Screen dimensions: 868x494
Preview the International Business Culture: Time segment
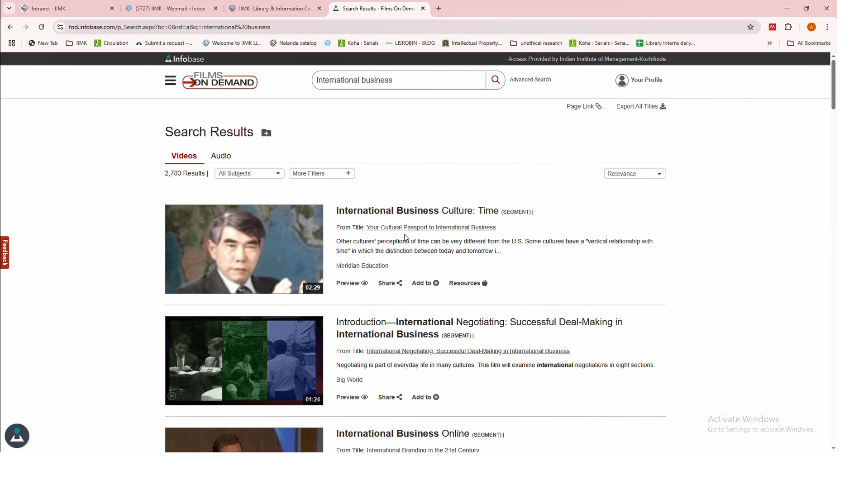352,284
